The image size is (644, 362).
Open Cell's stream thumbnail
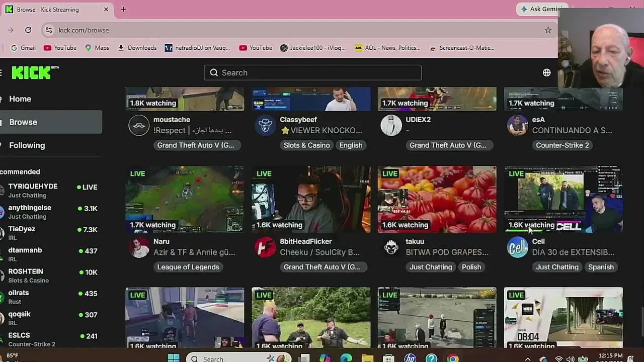coord(563,199)
